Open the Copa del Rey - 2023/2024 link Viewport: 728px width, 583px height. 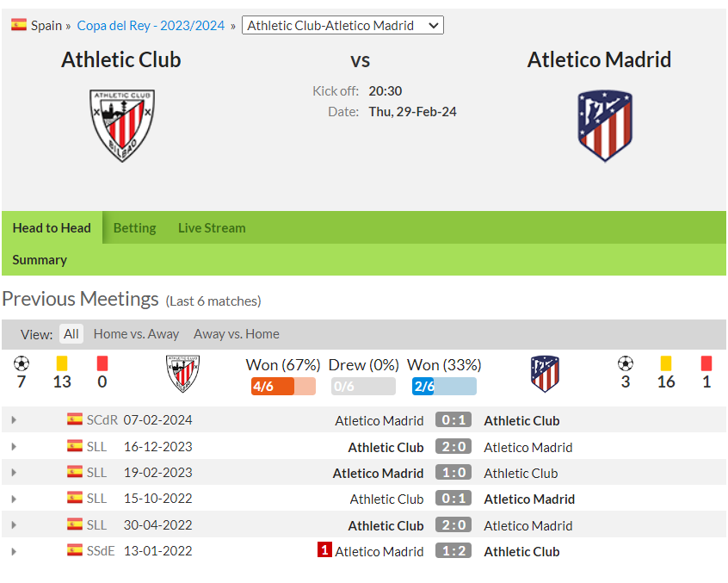pos(151,26)
